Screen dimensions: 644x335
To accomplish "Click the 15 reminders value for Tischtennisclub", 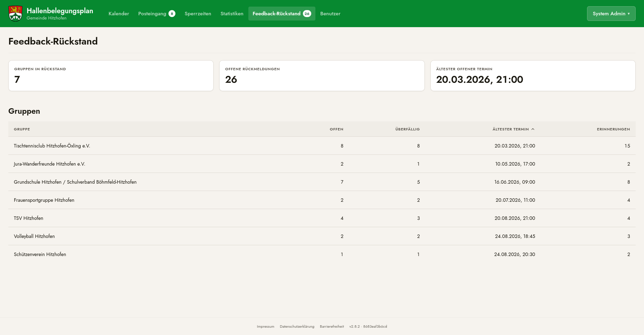I will click(627, 146).
